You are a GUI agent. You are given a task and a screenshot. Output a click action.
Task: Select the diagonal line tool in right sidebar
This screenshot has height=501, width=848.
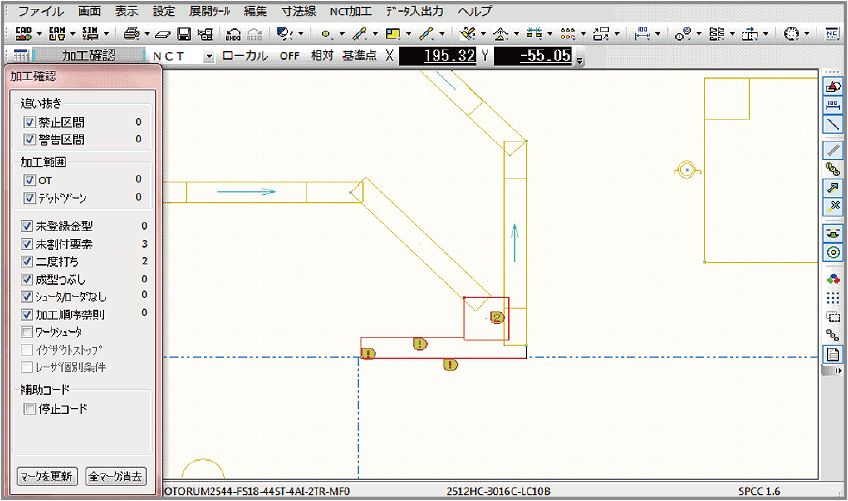tap(833, 124)
